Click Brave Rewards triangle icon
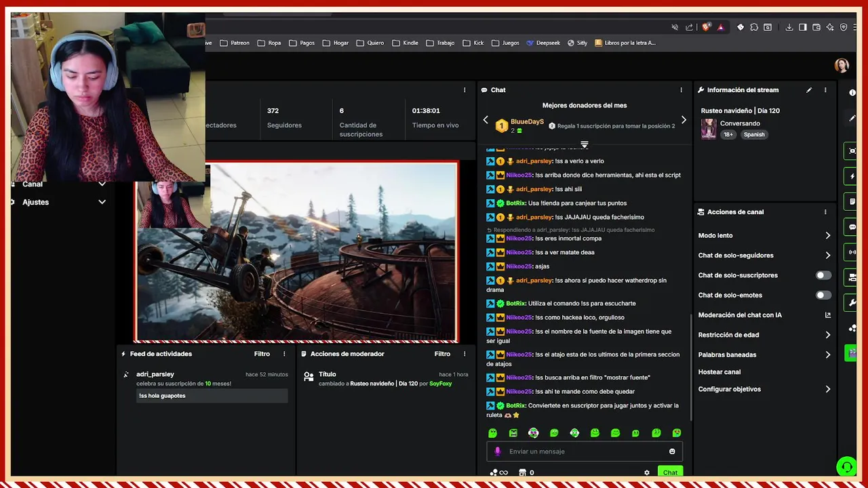868x488 pixels. [720, 27]
